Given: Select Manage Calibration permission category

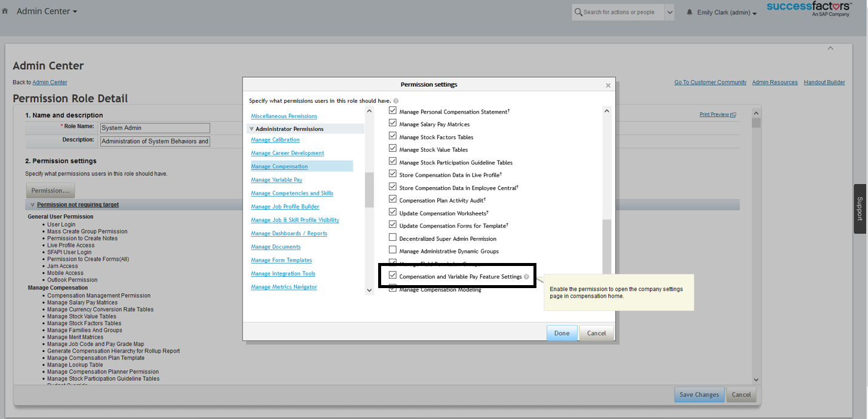Looking at the screenshot, I should pyautogui.click(x=275, y=140).
